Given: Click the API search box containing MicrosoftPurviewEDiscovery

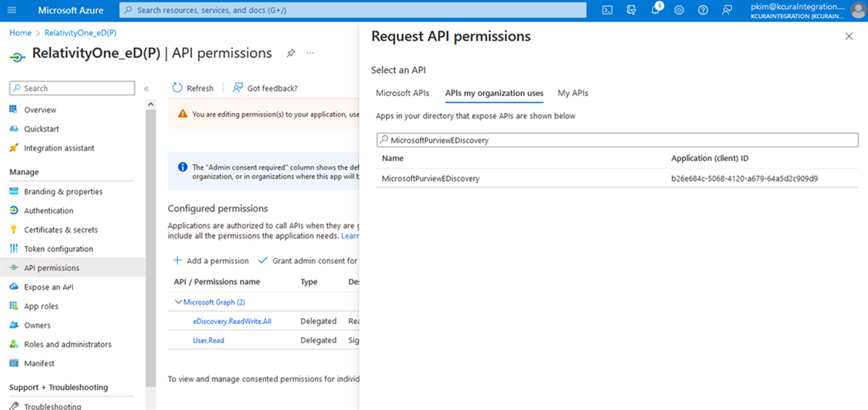Looking at the screenshot, I should (617, 141).
